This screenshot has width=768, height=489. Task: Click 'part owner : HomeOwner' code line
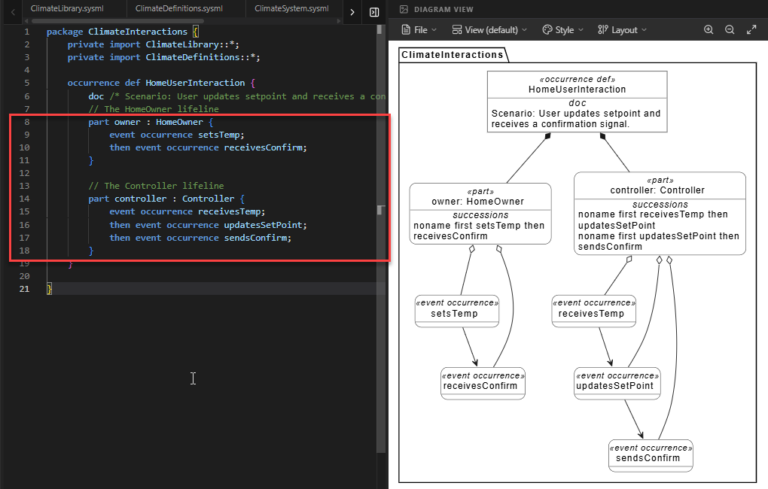tap(151, 122)
